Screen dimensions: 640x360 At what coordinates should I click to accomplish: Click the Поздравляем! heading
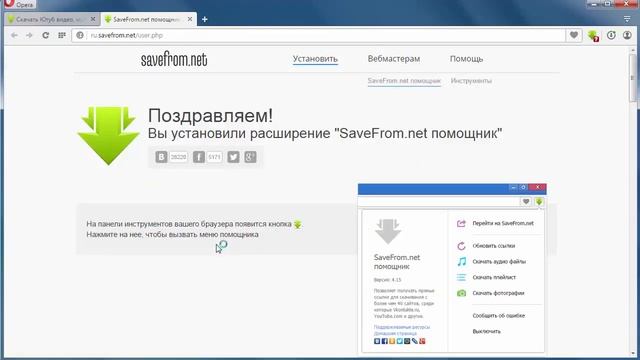pyautogui.click(x=210, y=116)
